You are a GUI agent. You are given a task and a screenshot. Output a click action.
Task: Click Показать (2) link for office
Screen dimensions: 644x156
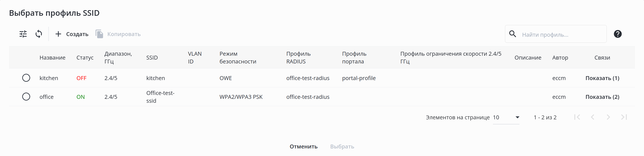point(602,97)
